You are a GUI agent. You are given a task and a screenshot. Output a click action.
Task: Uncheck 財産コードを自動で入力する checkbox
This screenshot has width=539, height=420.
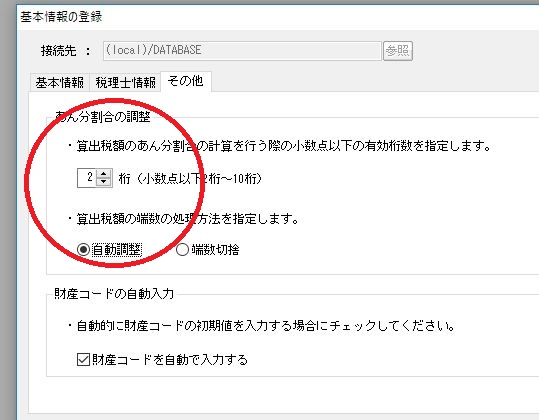point(83,360)
